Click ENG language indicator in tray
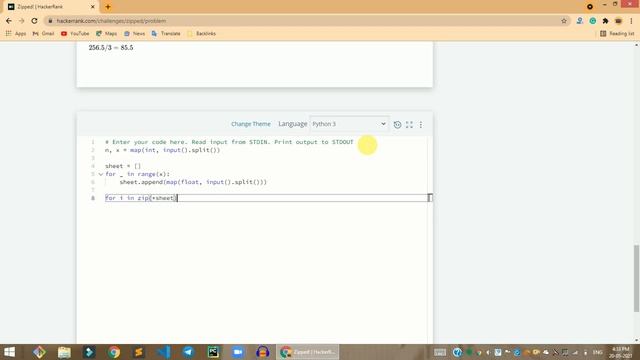 click(x=598, y=352)
